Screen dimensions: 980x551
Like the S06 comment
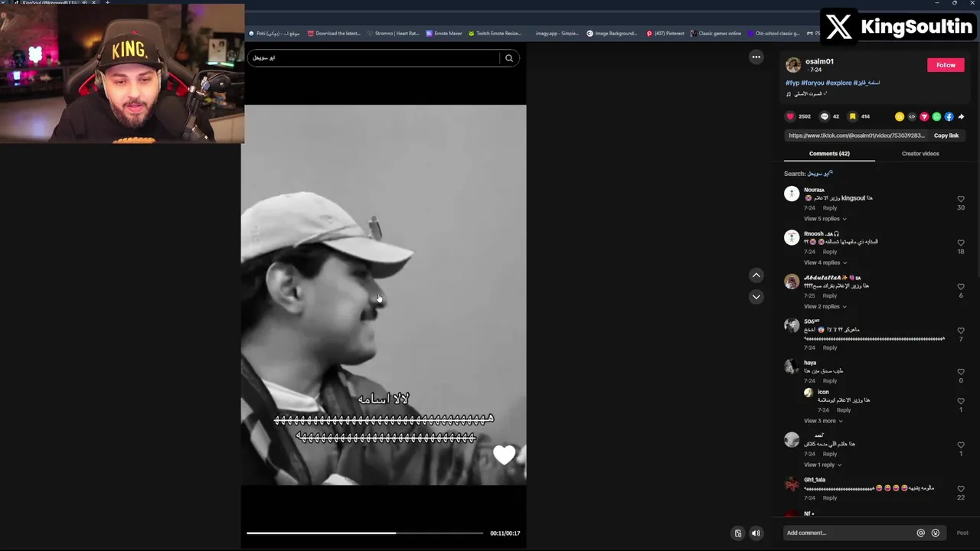point(961,331)
